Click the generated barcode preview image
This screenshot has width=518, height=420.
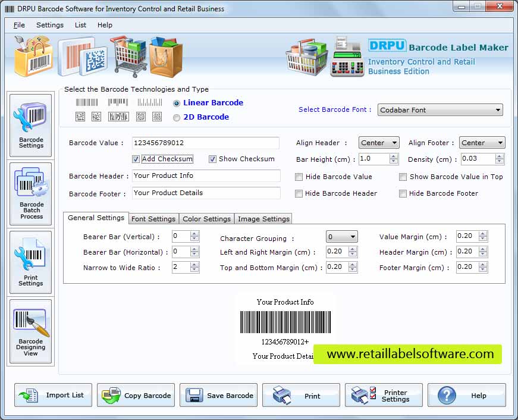click(x=285, y=322)
